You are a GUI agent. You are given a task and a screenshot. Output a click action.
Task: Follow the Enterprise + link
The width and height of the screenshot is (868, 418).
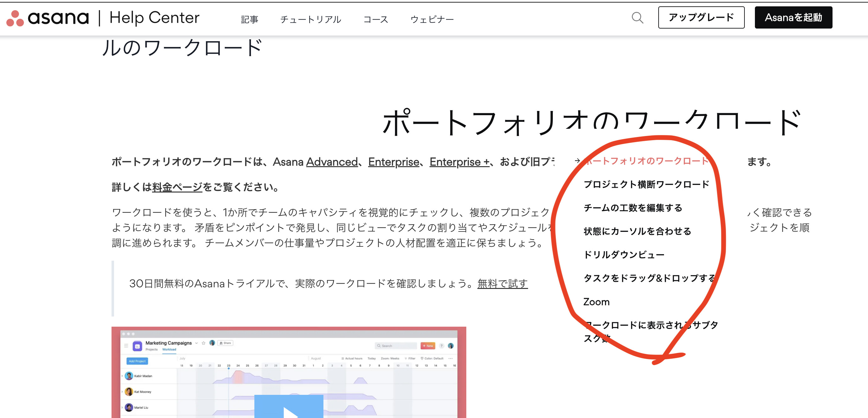coord(459,162)
